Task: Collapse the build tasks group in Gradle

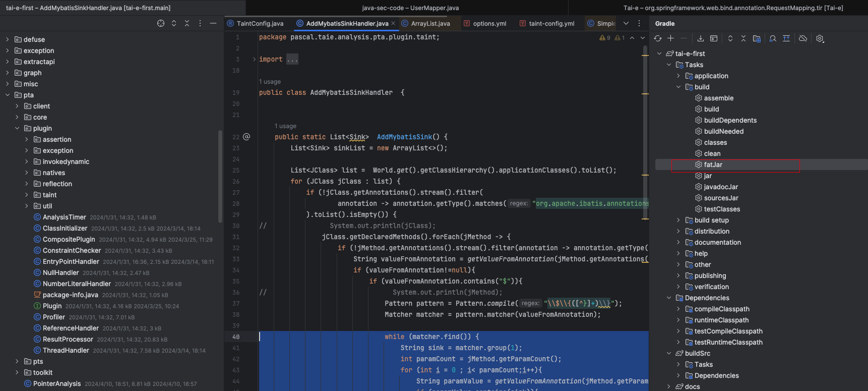Action: (x=678, y=87)
